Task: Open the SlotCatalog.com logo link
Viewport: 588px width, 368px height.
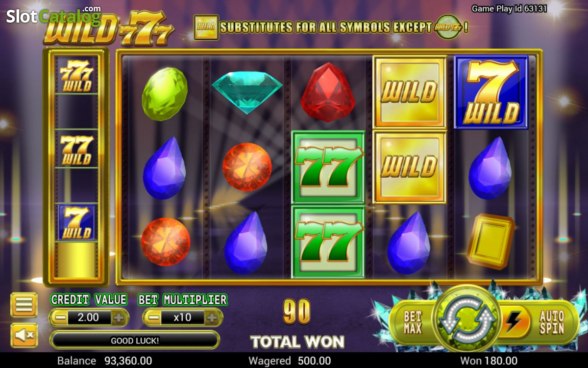Action: [x=53, y=16]
